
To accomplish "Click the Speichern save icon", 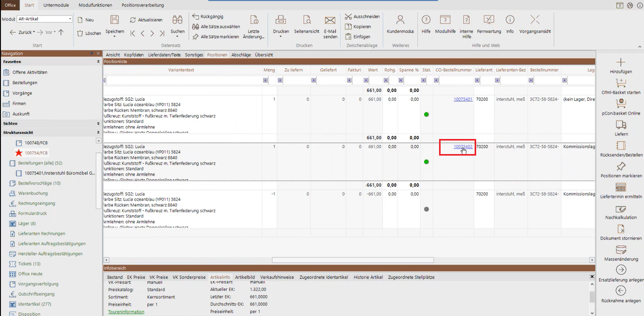I will [x=115, y=20].
